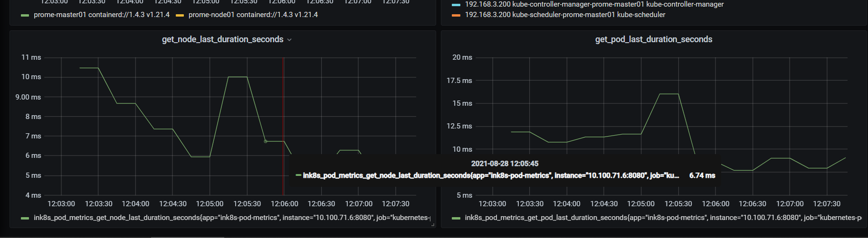Toggle ink8s_pod_metrics_get_pod_last_duration_seconds legend series
The width and height of the screenshot is (868, 238).
click(x=663, y=218)
